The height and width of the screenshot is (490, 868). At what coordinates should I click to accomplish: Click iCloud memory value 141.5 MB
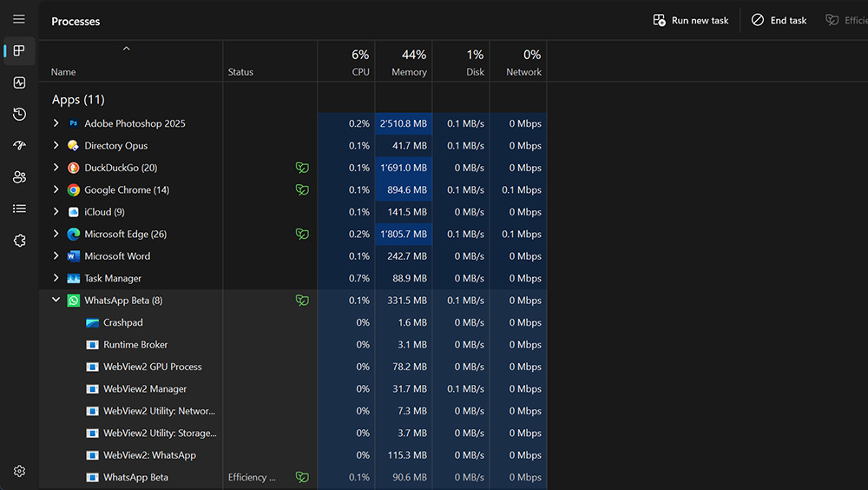(x=407, y=212)
